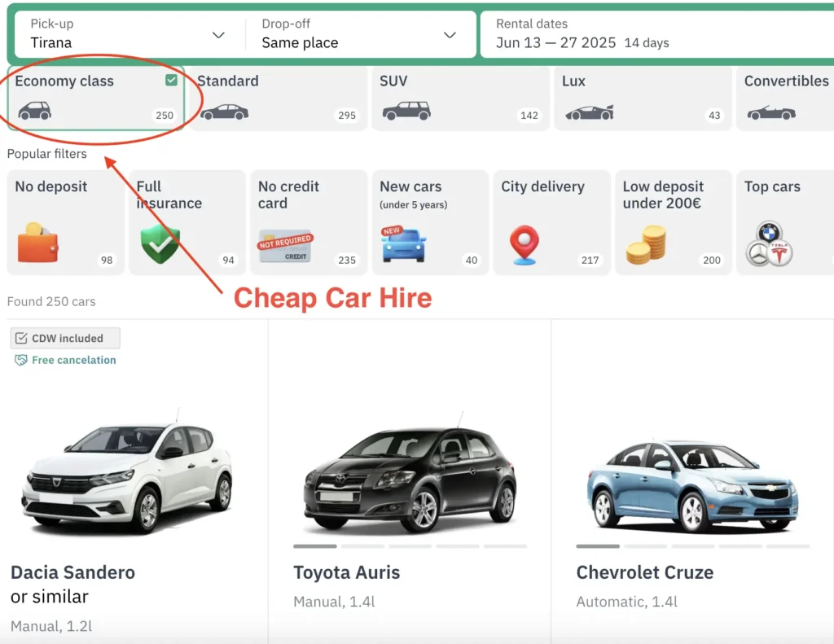Click the 'Found 250 cars' text
This screenshot has height=644, width=834.
(x=51, y=301)
